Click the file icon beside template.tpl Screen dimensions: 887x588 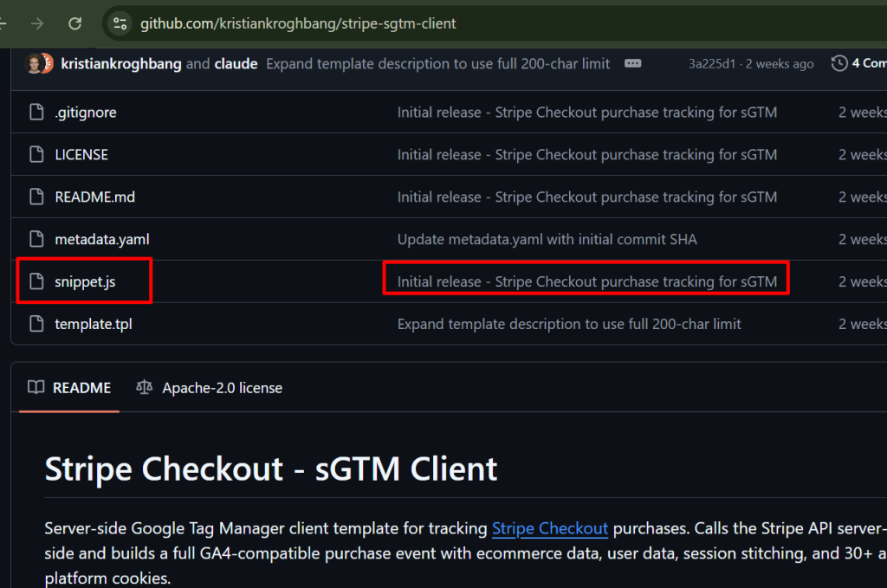point(36,324)
